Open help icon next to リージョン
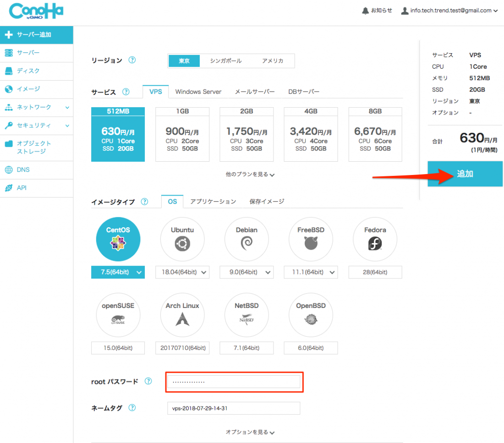504x443 pixels. pos(132,60)
